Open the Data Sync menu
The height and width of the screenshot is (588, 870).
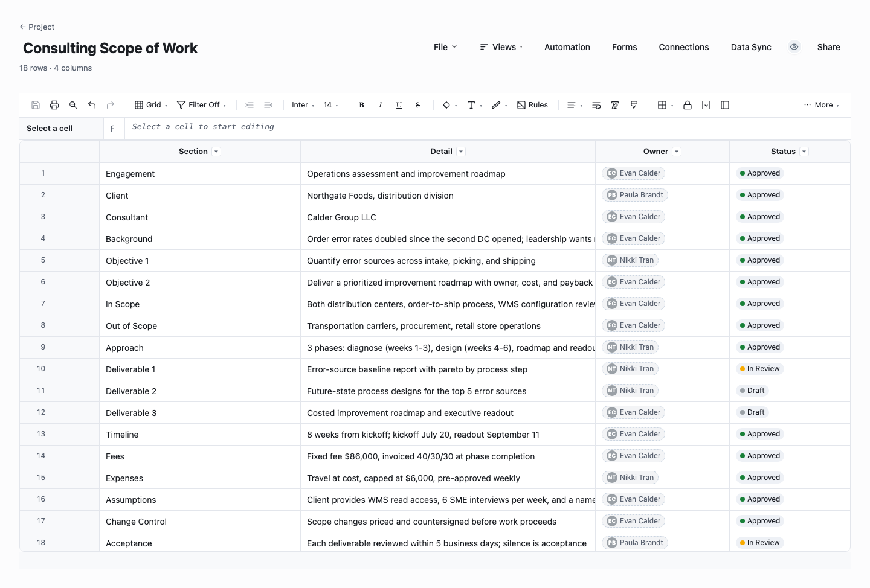(x=751, y=47)
